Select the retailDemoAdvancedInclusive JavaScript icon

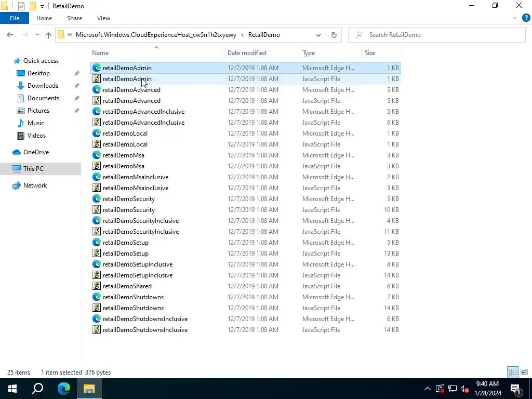click(97, 123)
